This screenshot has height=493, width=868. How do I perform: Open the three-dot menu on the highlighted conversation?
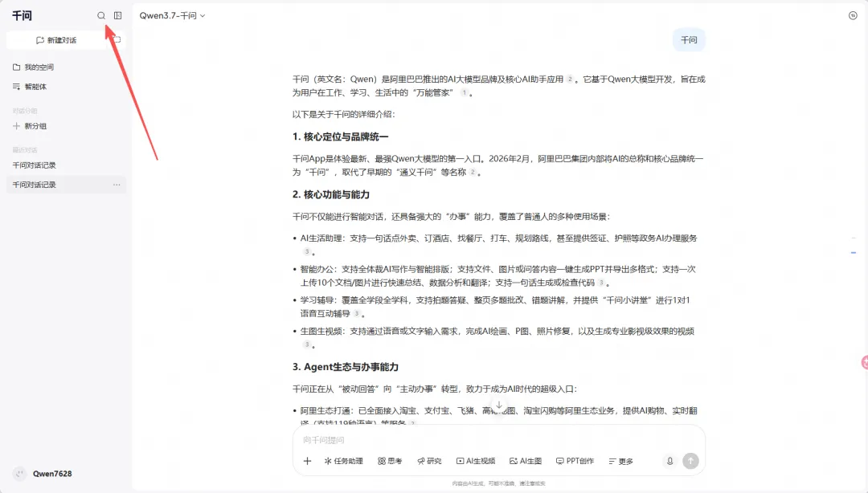117,184
